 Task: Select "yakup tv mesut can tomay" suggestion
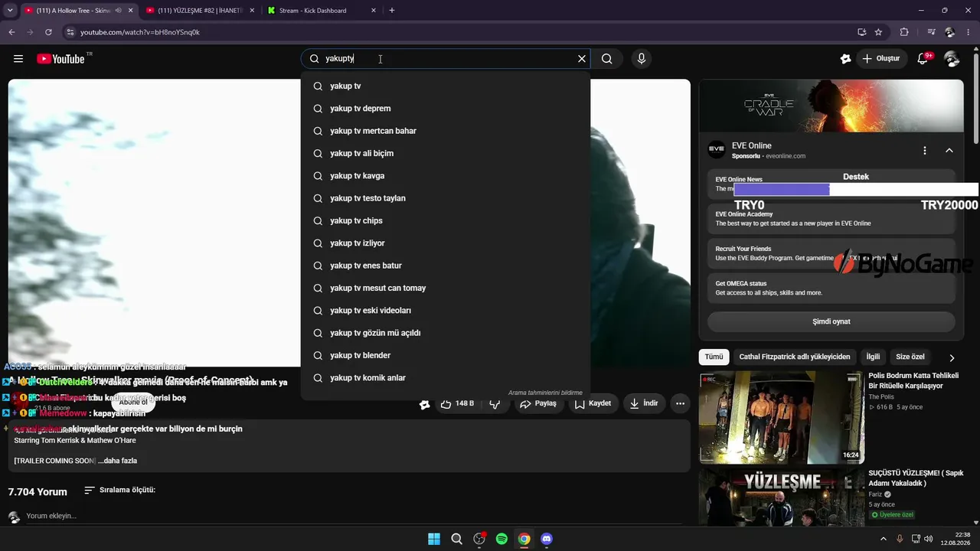click(x=446, y=288)
